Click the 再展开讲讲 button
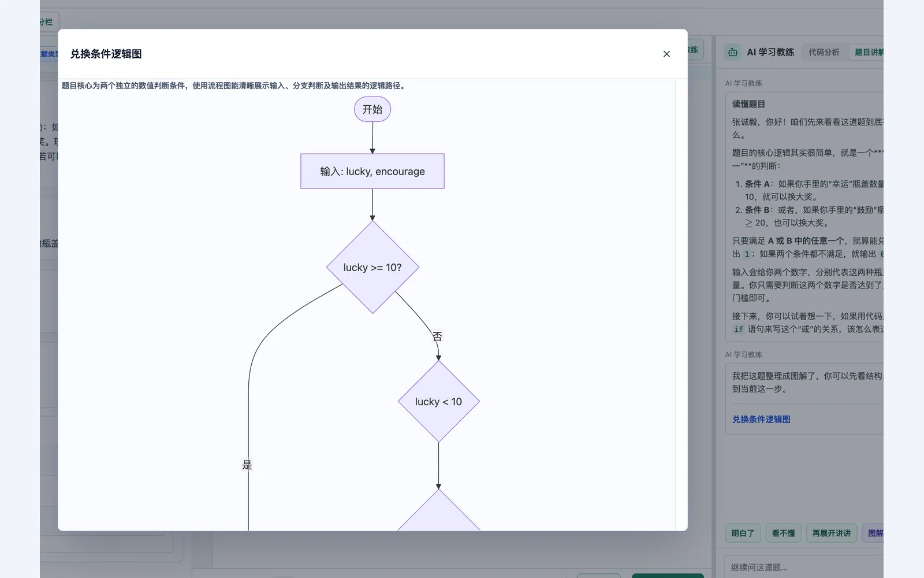Viewport: 924px width, 578px height. point(831,533)
